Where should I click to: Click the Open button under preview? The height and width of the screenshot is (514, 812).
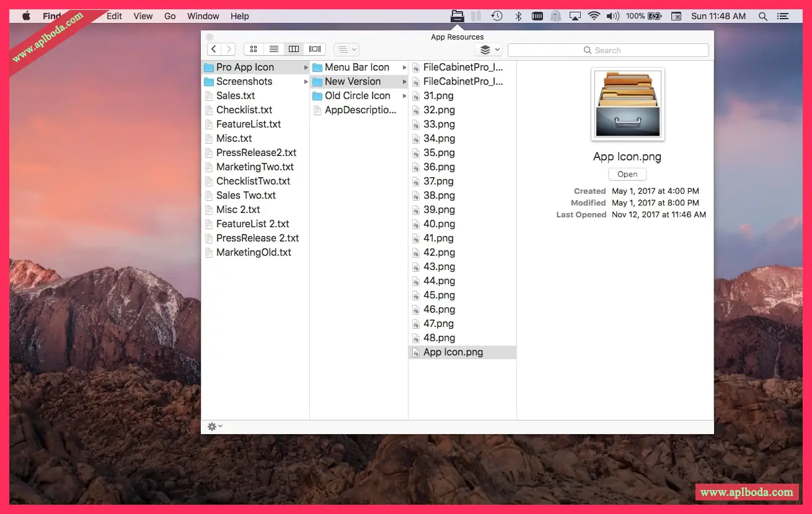(x=627, y=174)
